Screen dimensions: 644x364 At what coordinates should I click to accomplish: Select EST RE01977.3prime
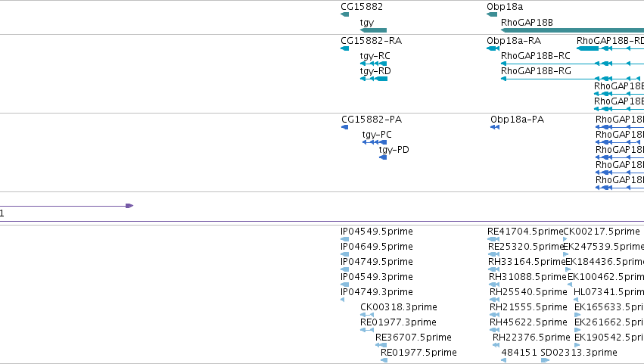(398, 322)
